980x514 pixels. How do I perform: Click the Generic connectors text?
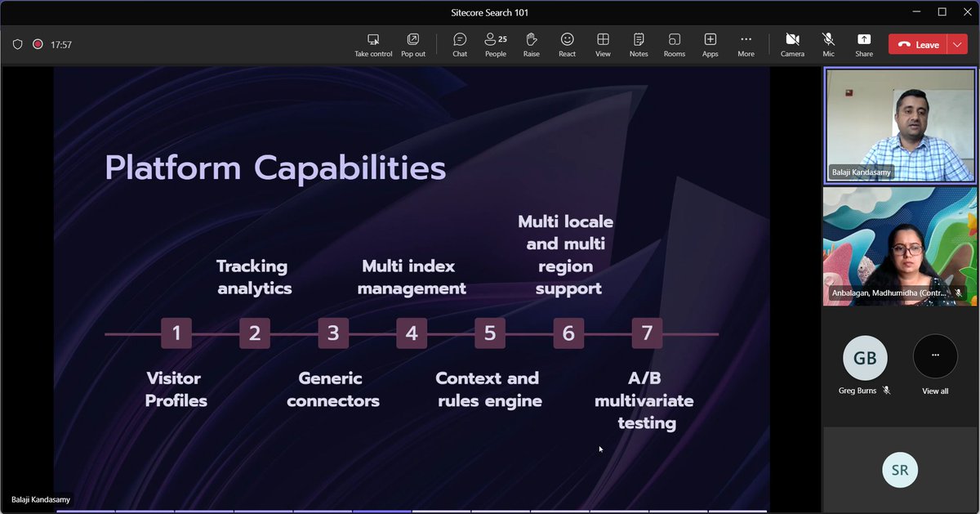[333, 390]
